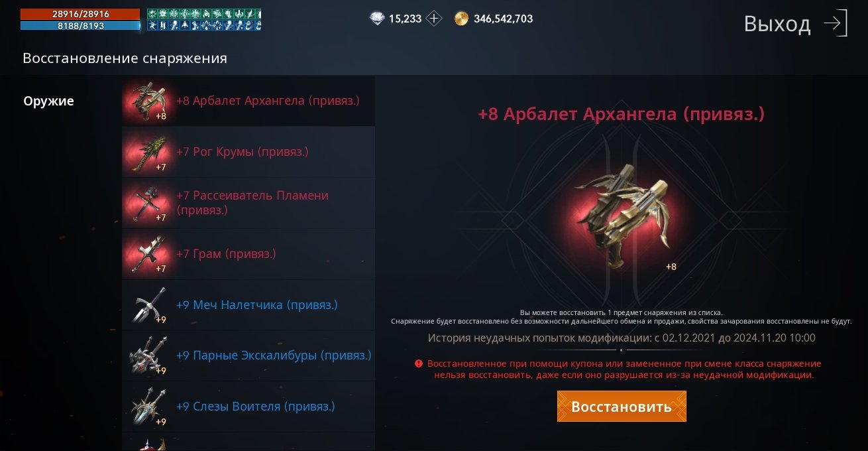Screen dimensions: 868x451
Task: Click the diamond currency icon
Action: pos(377,19)
